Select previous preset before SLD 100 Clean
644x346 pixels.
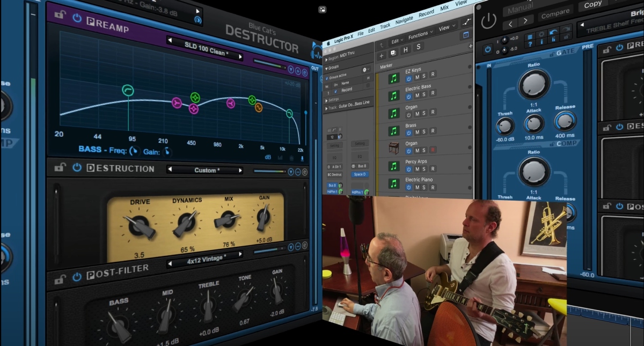170,40
